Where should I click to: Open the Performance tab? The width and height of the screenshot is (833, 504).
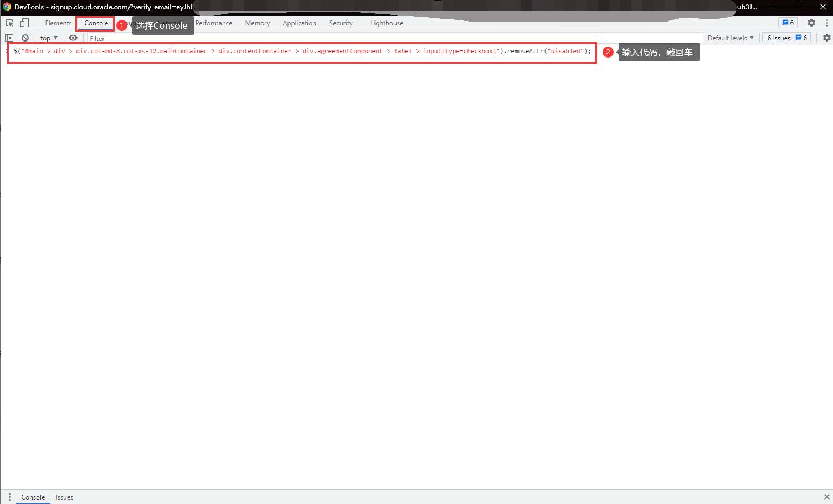coord(214,23)
